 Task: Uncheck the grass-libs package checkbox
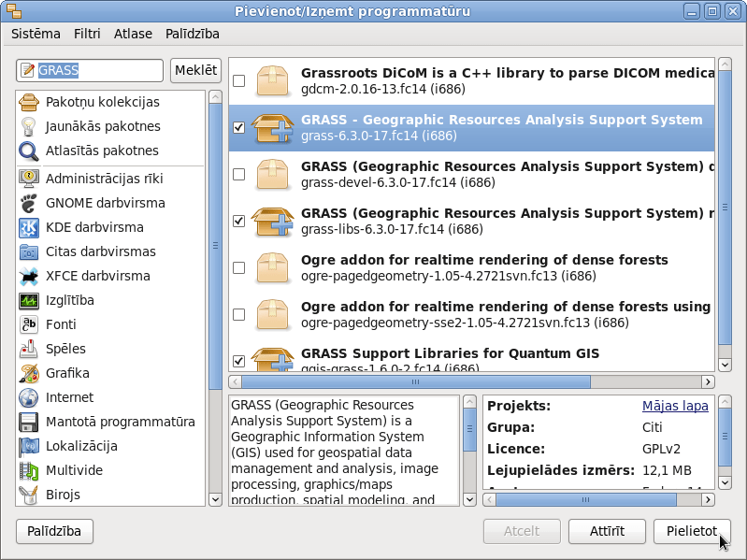pyautogui.click(x=238, y=221)
